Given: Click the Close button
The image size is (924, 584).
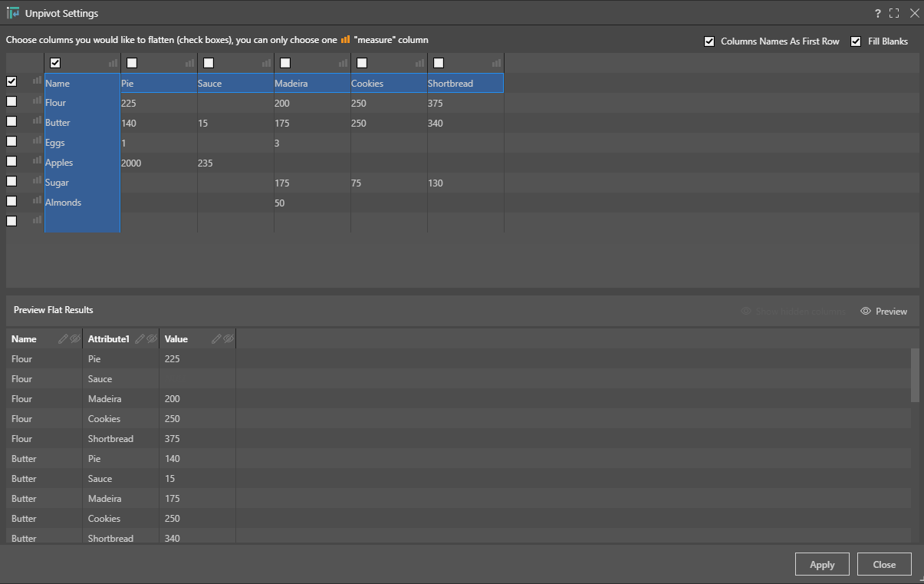Looking at the screenshot, I should tap(884, 564).
